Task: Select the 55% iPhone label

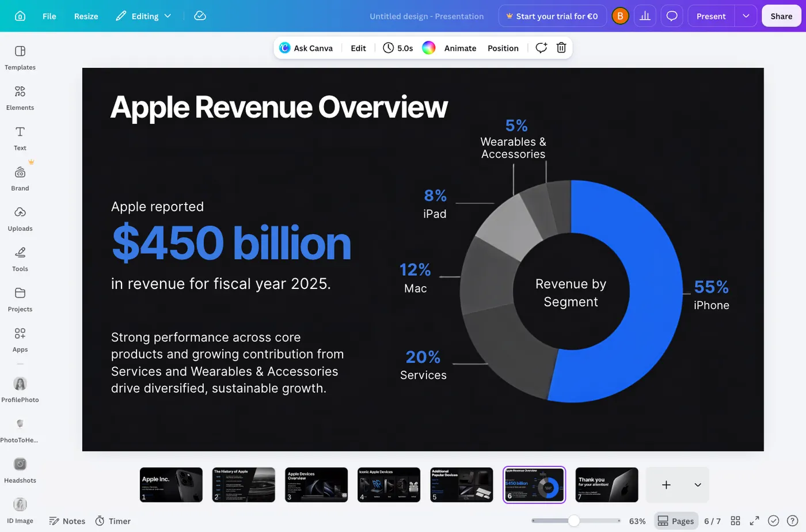Action: click(x=712, y=295)
